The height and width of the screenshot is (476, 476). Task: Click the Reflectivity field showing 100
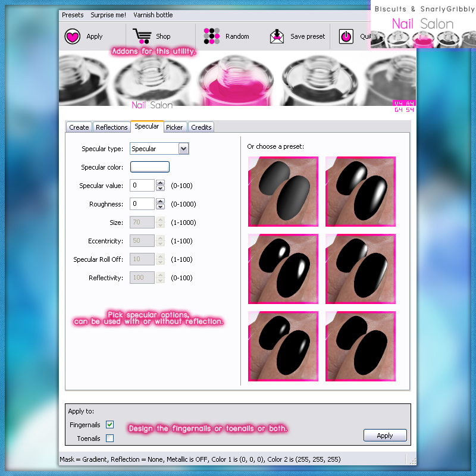pos(142,277)
